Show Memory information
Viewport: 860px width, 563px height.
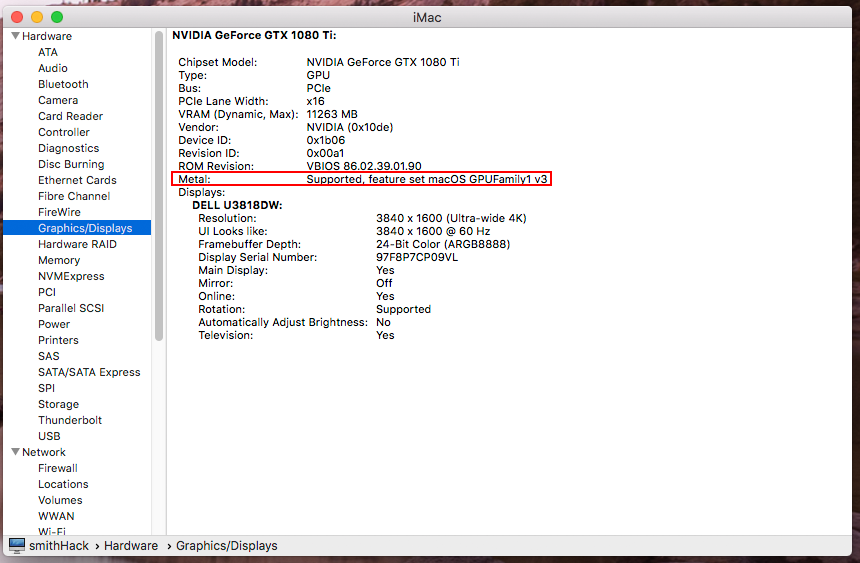[59, 260]
